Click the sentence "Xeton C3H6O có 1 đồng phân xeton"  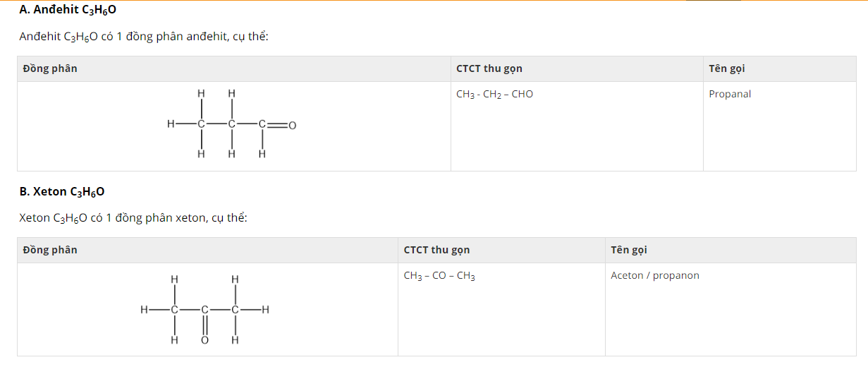(x=133, y=217)
